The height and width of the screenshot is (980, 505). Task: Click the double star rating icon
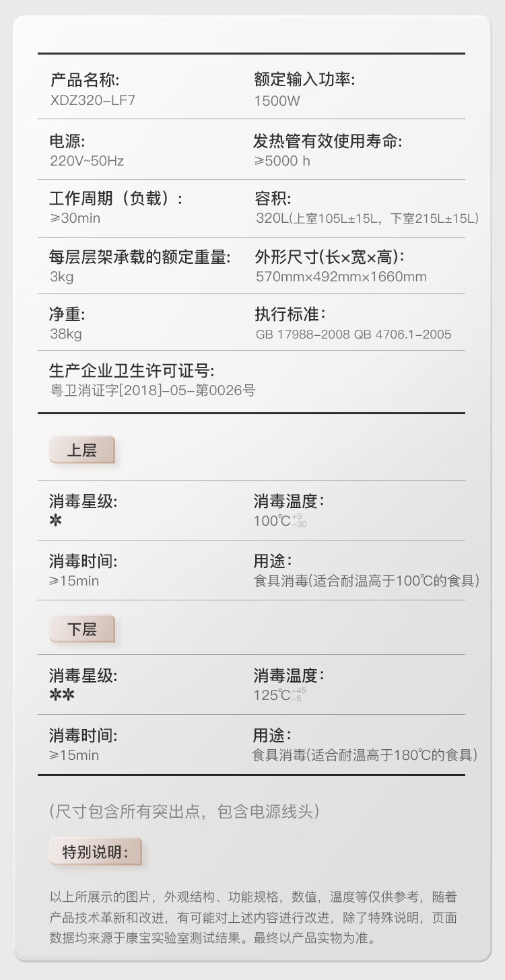coord(62,695)
